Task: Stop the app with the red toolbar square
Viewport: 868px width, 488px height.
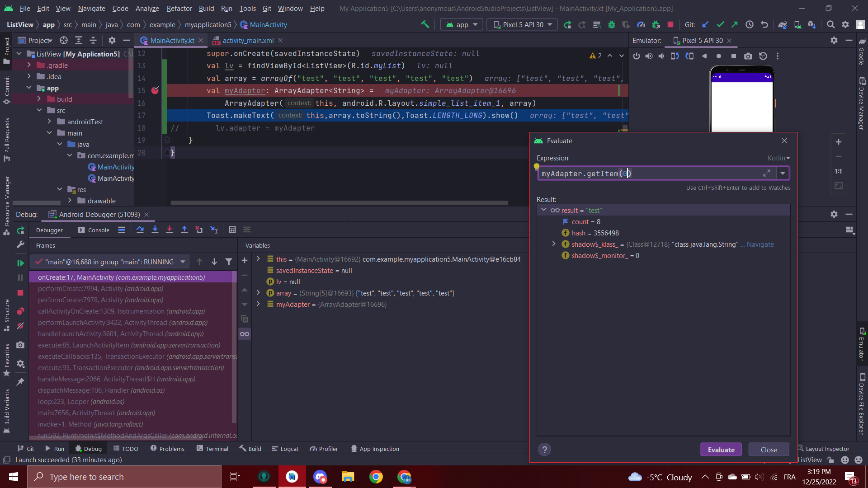Action: click(x=671, y=24)
